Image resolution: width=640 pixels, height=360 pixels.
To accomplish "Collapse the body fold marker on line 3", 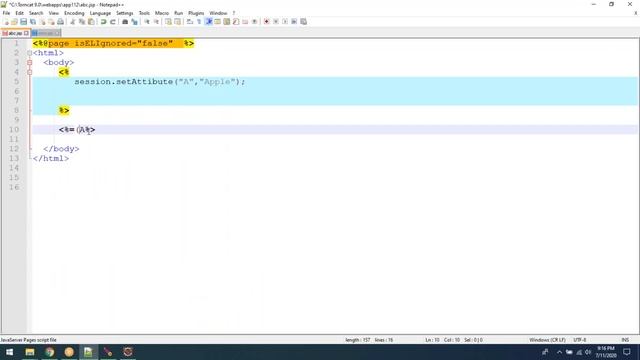I will (x=29, y=62).
